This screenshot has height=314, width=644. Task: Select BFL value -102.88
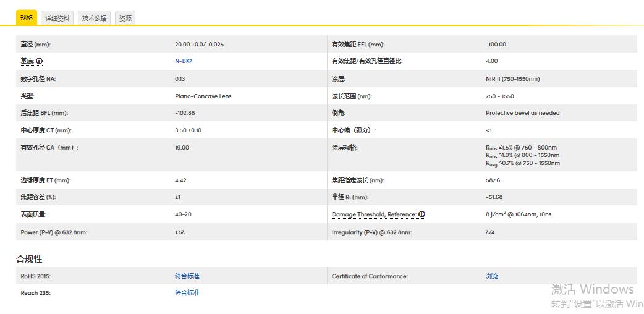point(184,112)
